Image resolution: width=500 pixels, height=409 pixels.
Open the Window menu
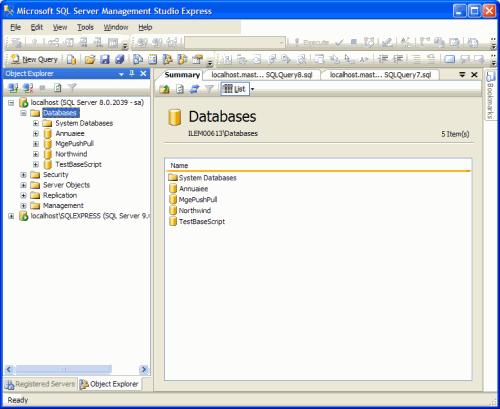pos(116,27)
